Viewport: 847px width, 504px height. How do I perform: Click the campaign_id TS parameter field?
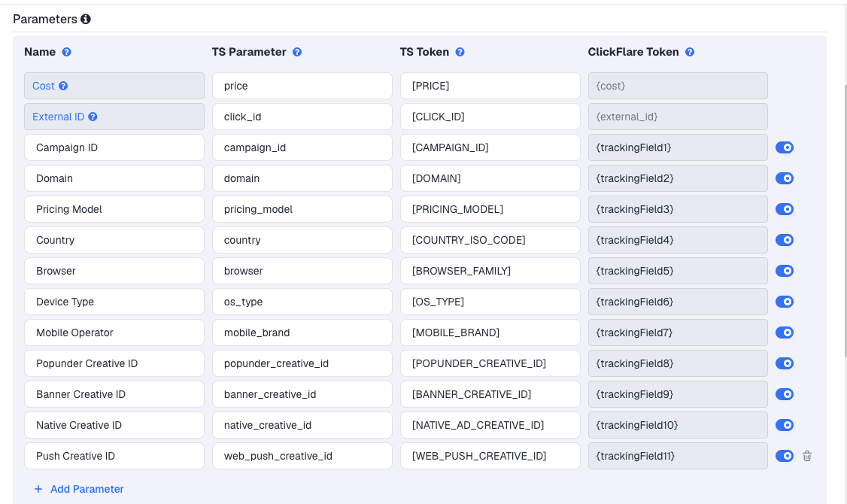pos(302,147)
